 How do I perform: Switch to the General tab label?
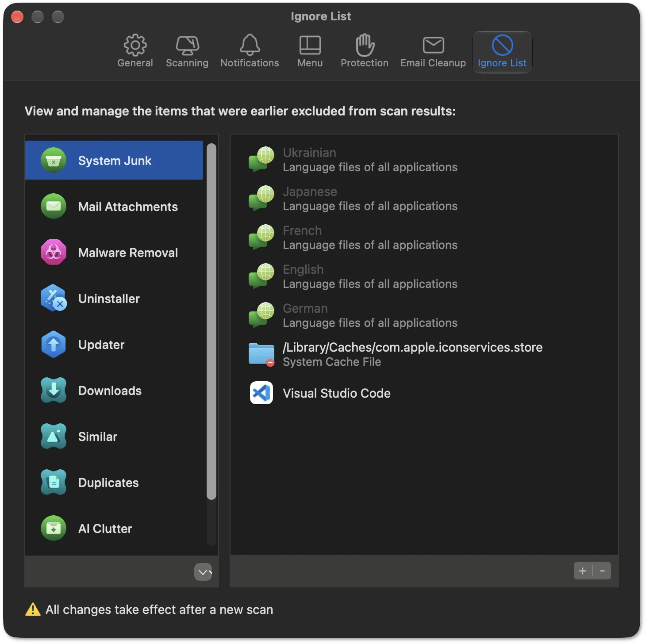tap(135, 63)
